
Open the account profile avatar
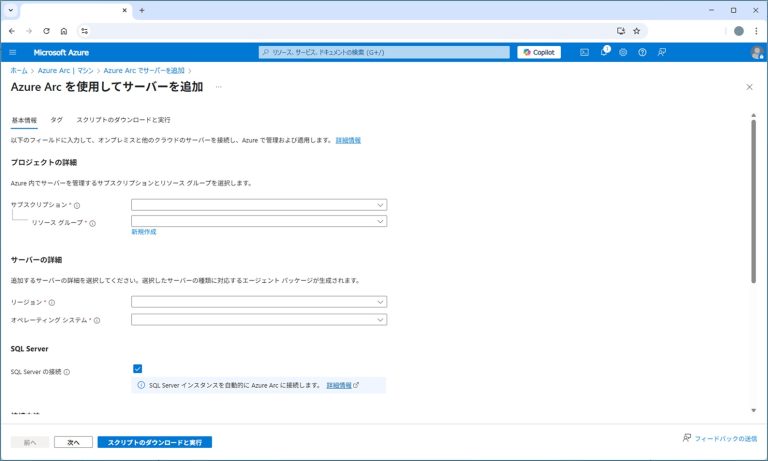point(756,52)
